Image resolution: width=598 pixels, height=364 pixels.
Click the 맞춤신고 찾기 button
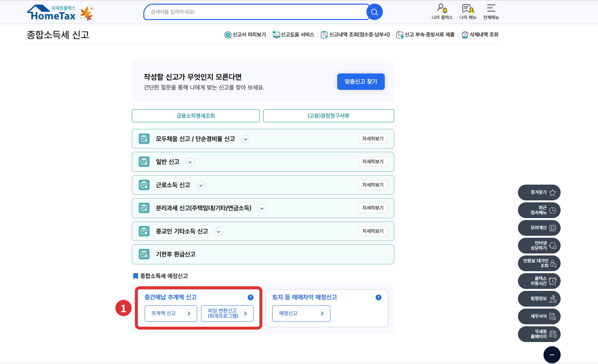(361, 82)
